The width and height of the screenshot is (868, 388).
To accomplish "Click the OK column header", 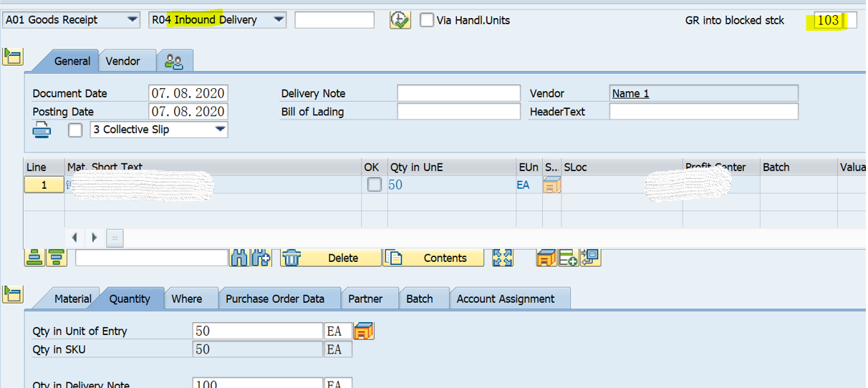I will [375, 167].
